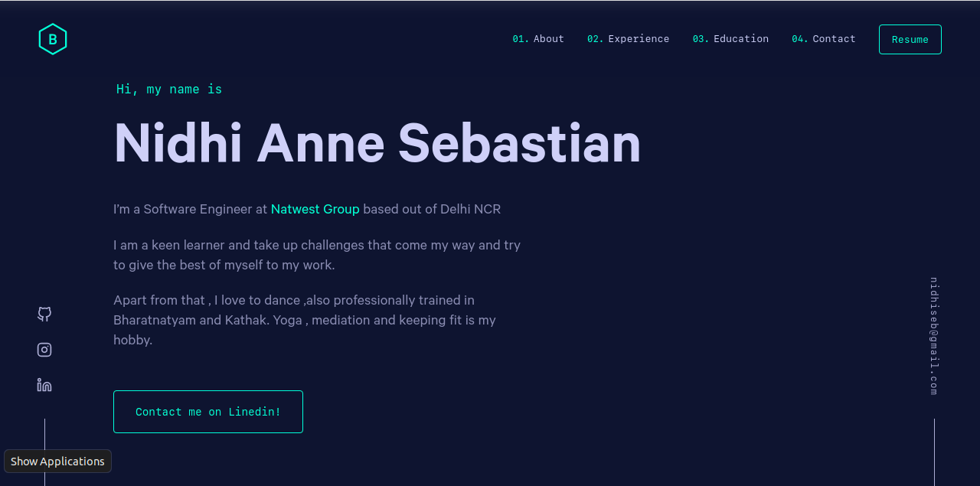Go to the About section
This screenshot has width=980, height=486.
[548, 39]
